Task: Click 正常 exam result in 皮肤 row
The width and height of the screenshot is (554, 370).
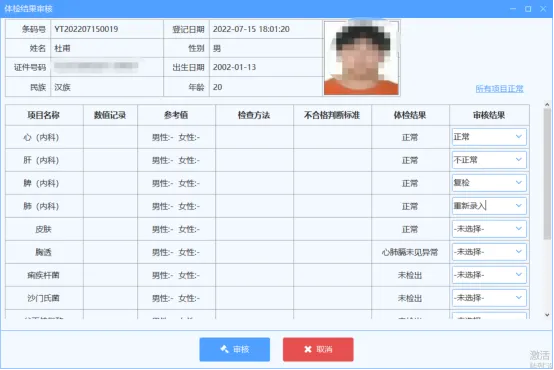Action: point(410,229)
